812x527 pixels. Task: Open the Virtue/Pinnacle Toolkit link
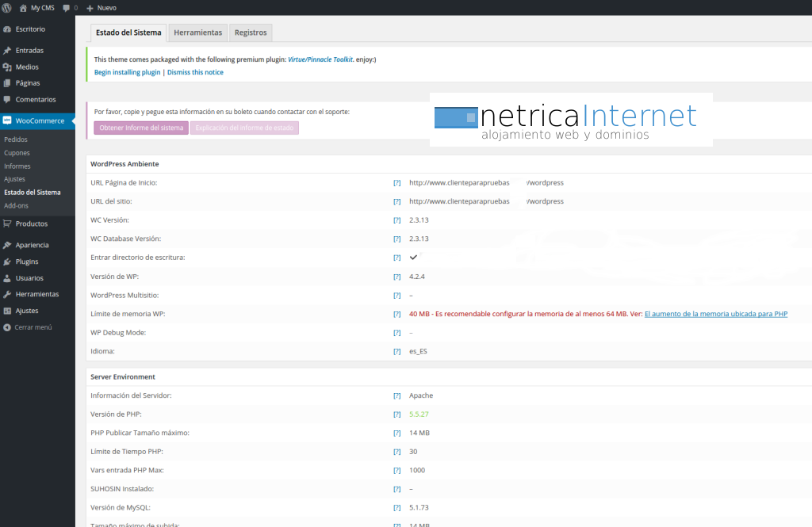pos(320,59)
